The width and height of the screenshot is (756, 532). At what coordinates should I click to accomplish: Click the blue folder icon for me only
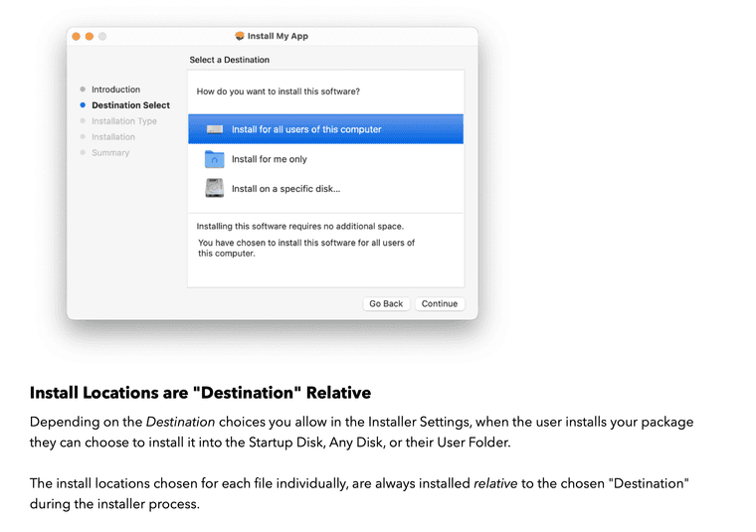coord(215,159)
